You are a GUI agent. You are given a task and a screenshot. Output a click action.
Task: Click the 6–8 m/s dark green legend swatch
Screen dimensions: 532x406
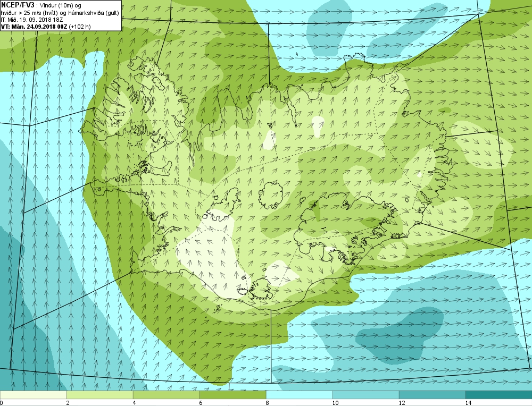pyautogui.click(x=233, y=395)
